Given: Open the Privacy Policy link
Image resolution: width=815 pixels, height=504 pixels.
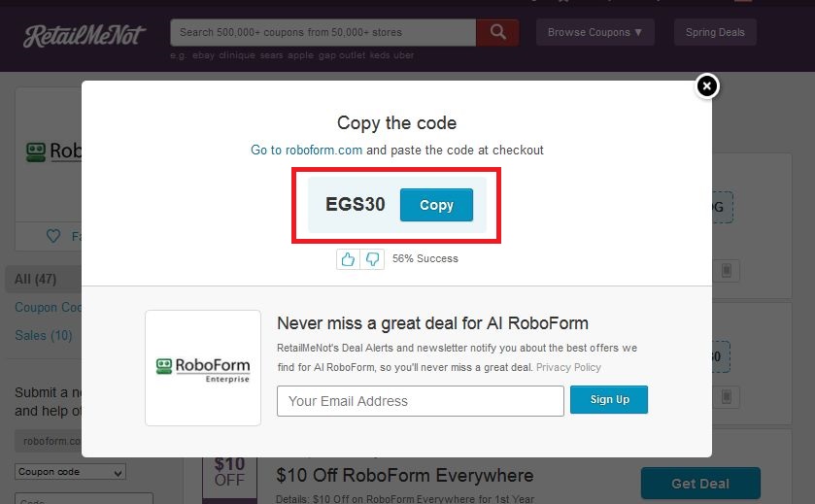Looking at the screenshot, I should tap(568, 367).
